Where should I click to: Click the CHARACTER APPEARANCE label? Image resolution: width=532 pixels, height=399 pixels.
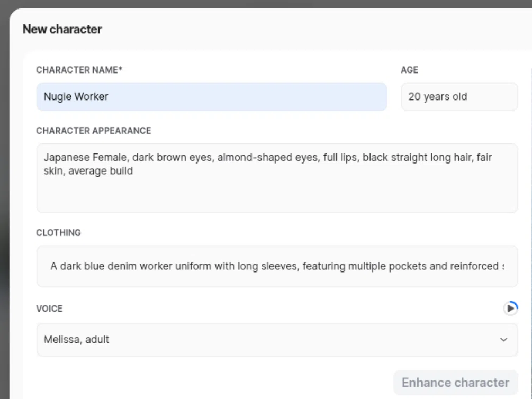pyautogui.click(x=93, y=131)
